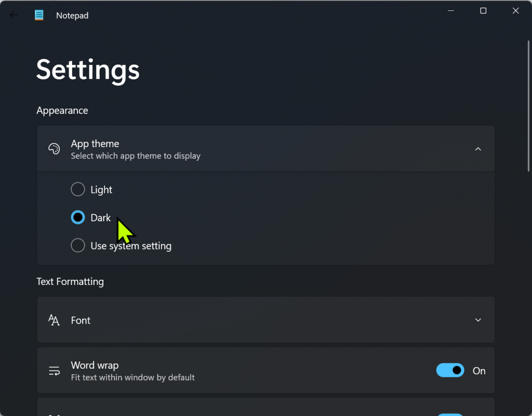Click the Notepad title text
This screenshot has width=532, height=416.
click(x=72, y=16)
